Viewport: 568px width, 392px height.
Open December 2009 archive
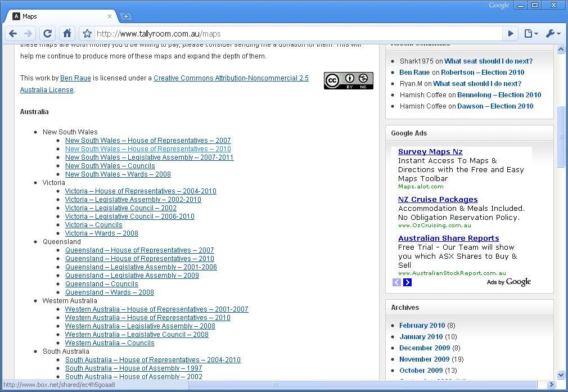tap(425, 348)
